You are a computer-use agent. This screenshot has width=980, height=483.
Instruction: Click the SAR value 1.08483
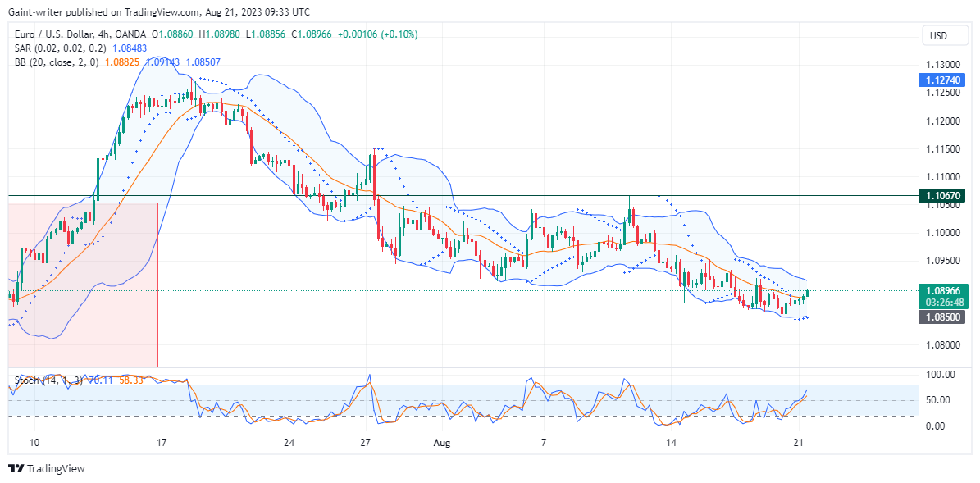[131, 48]
